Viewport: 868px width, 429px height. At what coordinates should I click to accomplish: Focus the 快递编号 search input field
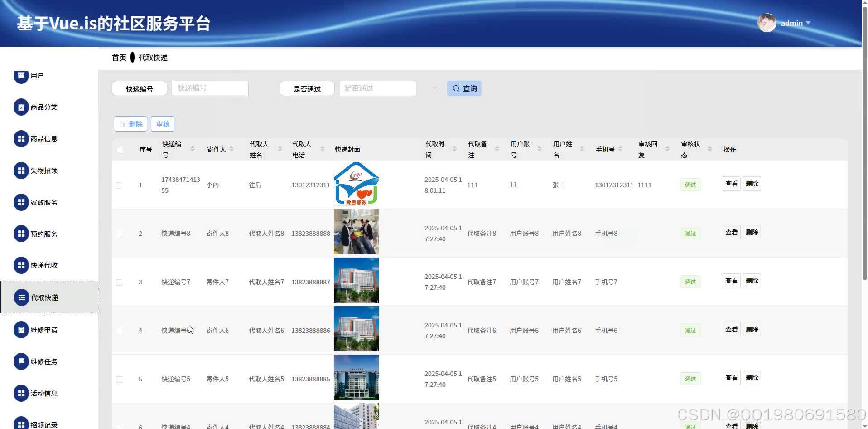[210, 88]
